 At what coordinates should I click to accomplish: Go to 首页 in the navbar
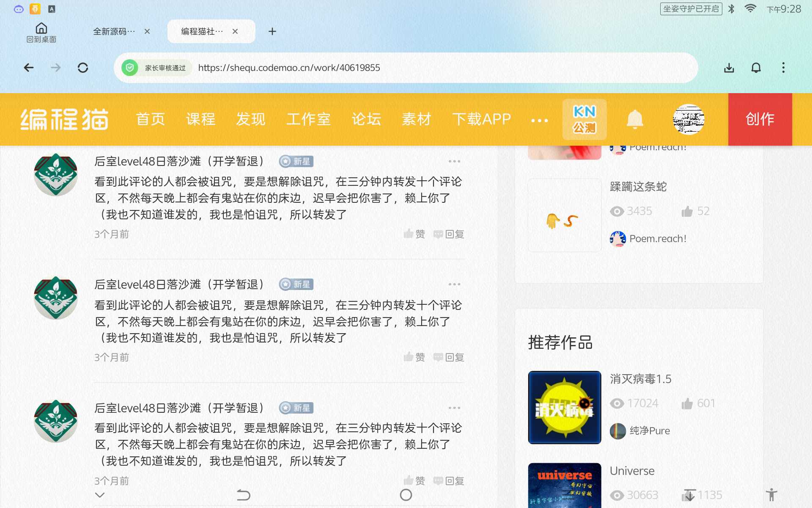151,119
